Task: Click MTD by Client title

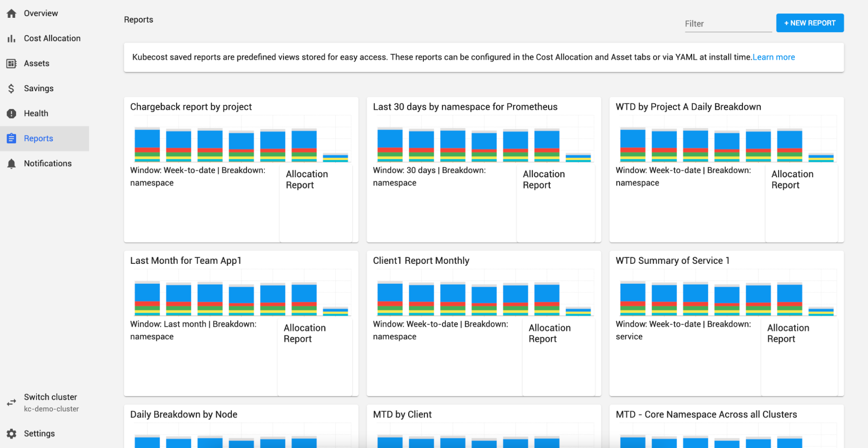Action: click(x=402, y=415)
